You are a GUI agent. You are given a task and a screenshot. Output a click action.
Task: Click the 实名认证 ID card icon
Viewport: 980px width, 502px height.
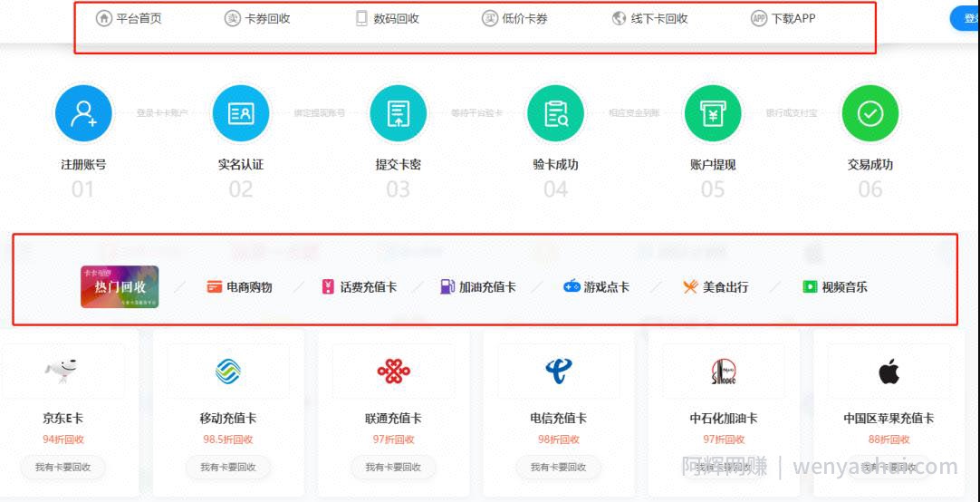241,113
